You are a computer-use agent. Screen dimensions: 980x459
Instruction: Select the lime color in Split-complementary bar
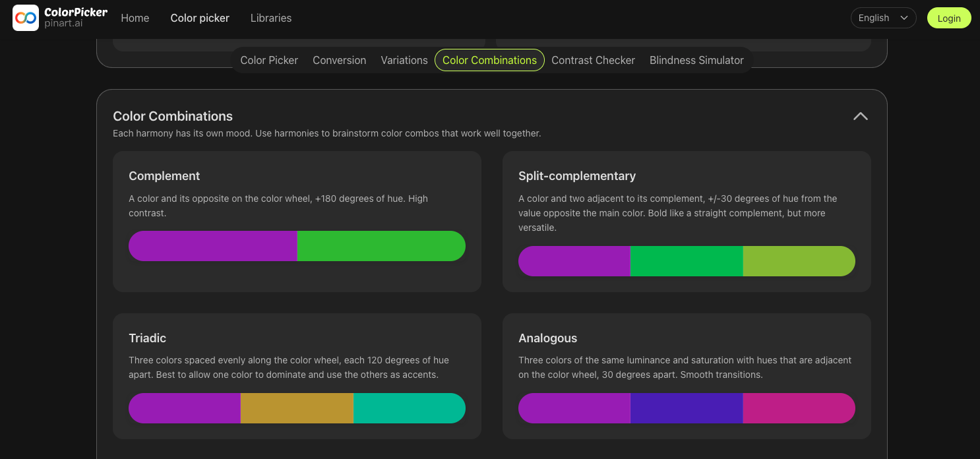(799, 261)
